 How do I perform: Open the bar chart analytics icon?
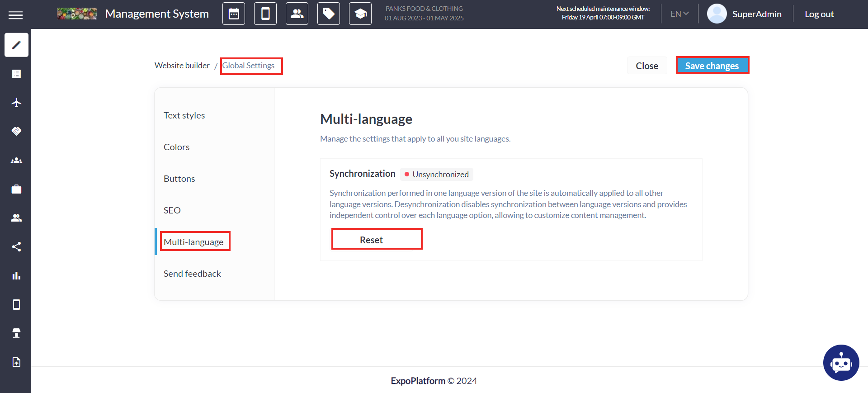pos(16,275)
